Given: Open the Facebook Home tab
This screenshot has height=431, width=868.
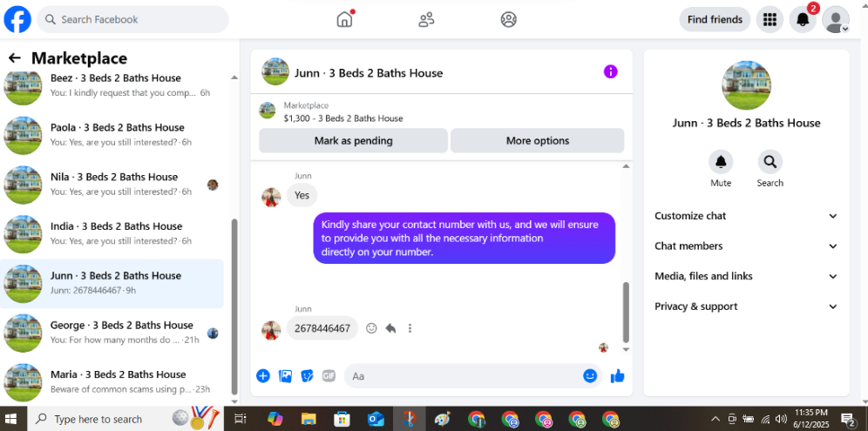Looking at the screenshot, I should 344,19.
